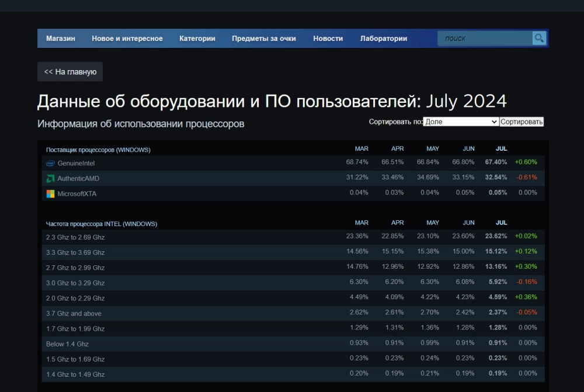Click the "Поставщик процессоров (WINDOWS)" section header
The width and height of the screenshot is (584, 392).
[x=98, y=150]
